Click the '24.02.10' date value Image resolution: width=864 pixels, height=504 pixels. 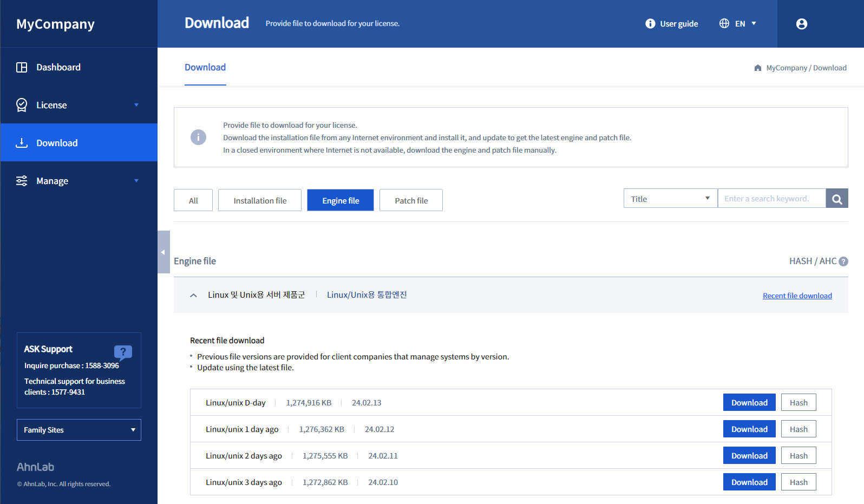click(383, 482)
